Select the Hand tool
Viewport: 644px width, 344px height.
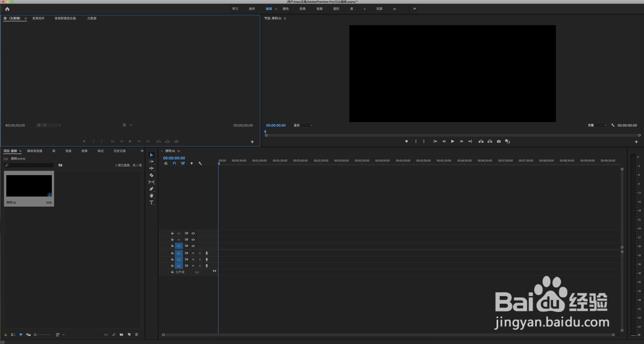(151, 196)
